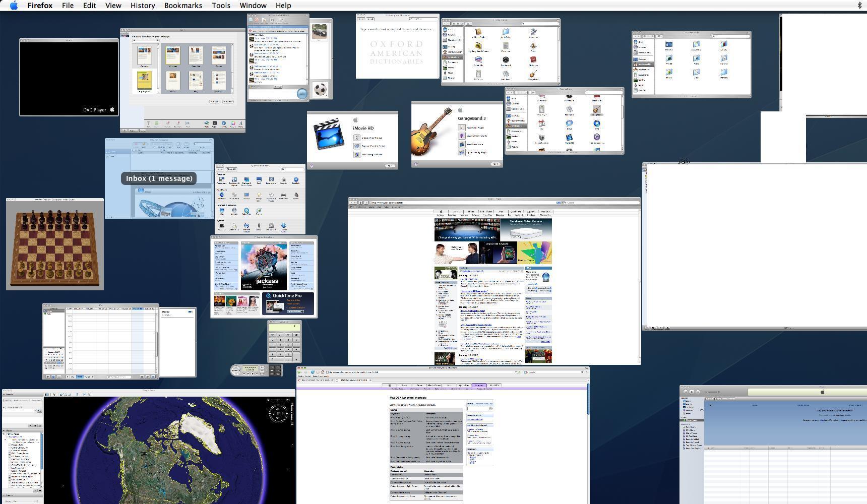This screenshot has width=867, height=504.
Task: Click Chess app icon in Applications Finder window
Action: [x=533, y=47]
